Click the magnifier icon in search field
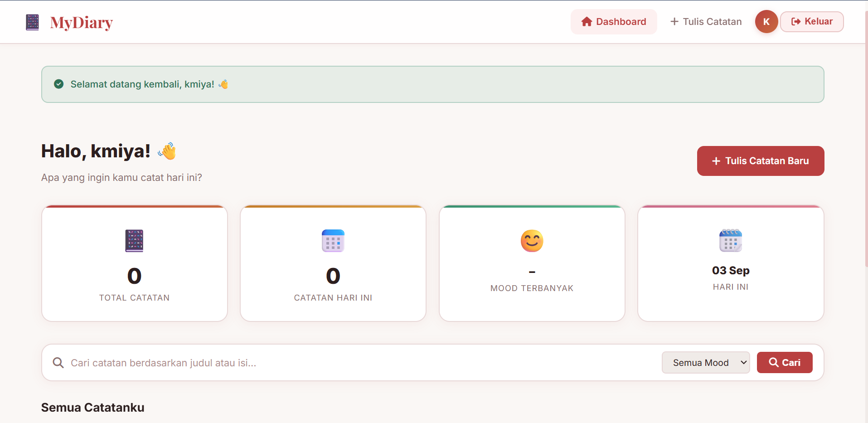 (58, 363)
